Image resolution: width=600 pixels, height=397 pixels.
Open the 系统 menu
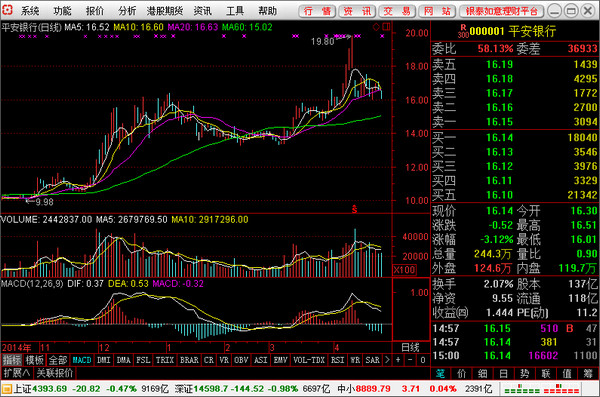[30, 11]
